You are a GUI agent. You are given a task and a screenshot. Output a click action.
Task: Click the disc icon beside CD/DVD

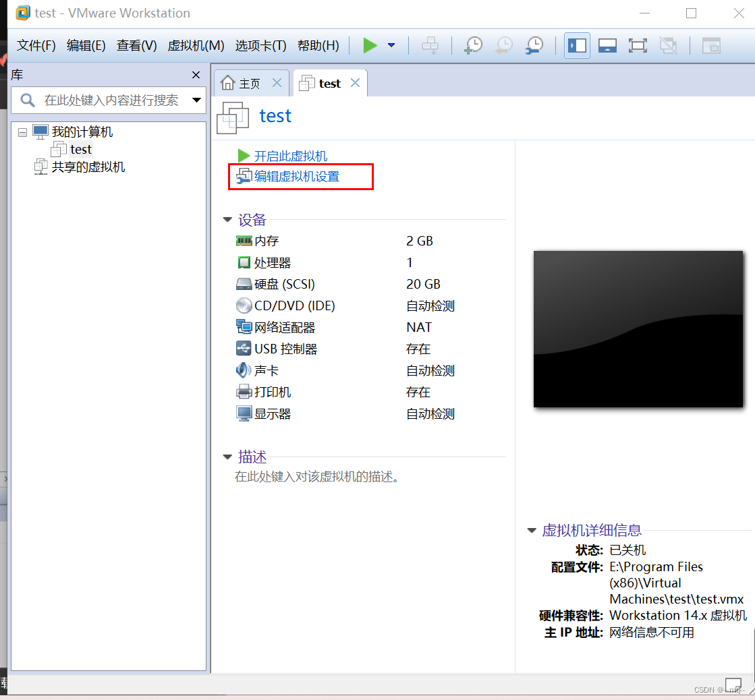pos(244,305)
